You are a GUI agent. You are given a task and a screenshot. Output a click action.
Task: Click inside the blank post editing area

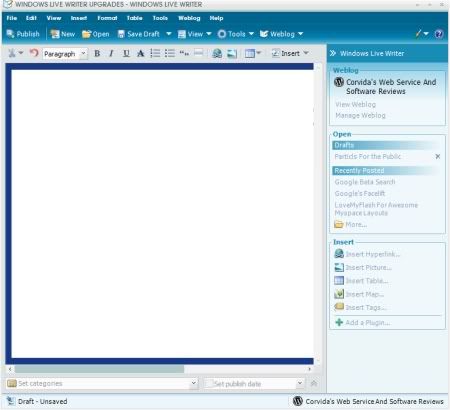click(162, 213)
